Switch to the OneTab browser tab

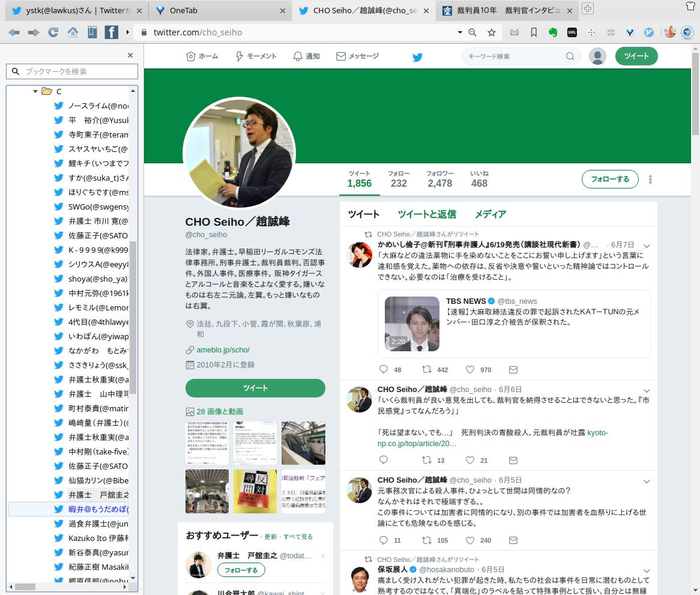tap(220, 11)
